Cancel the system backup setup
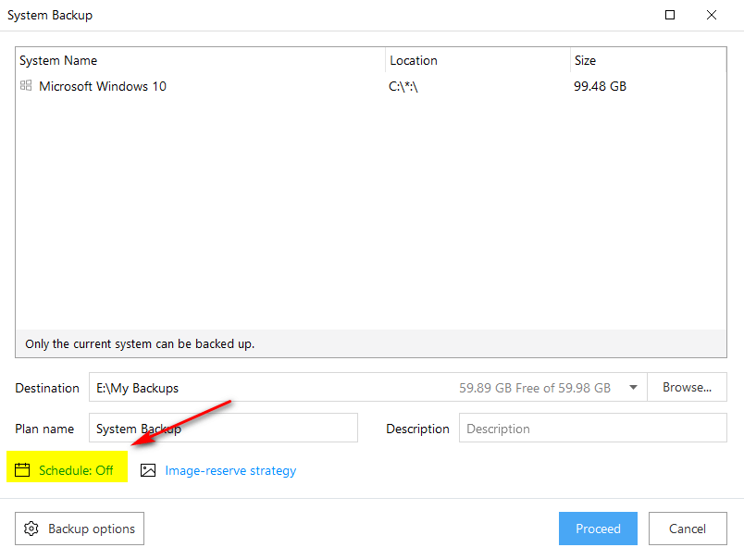This screenshot has width=744, height=560. click(688, 529)
